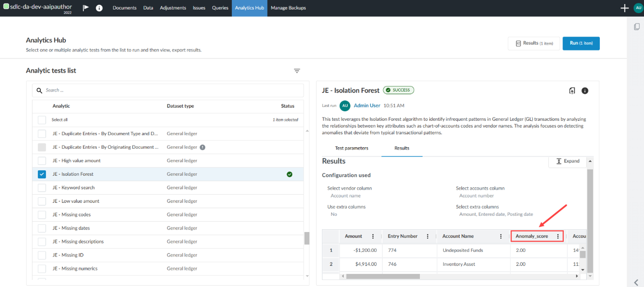Sort by Analytic column header
Image resolution: width=644 pixels, height=287 pixels.
click(61, 106)
